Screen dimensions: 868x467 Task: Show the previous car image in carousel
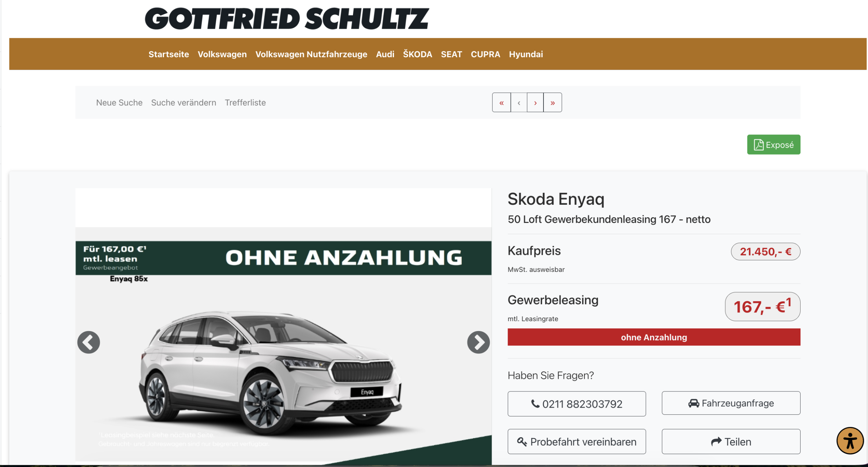[88, 342]
